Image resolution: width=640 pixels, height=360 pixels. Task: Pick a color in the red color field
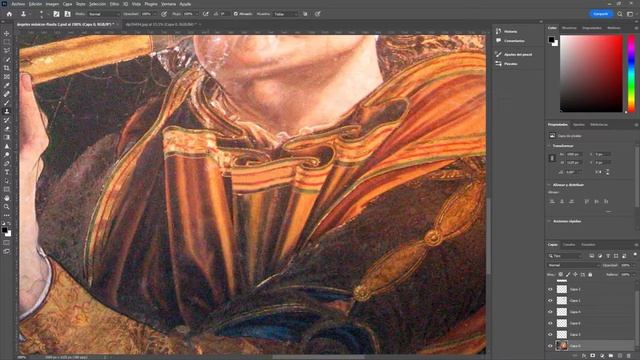click(591, 73)
